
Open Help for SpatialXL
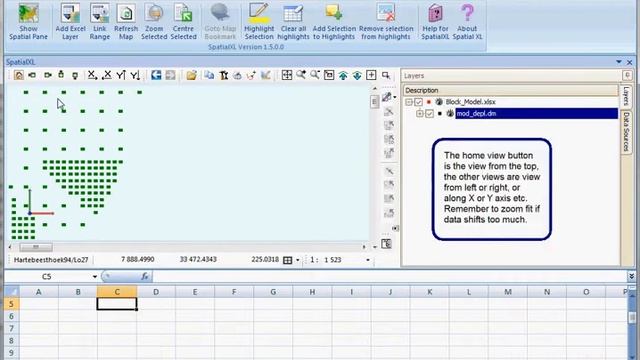[x=435, y=21]
